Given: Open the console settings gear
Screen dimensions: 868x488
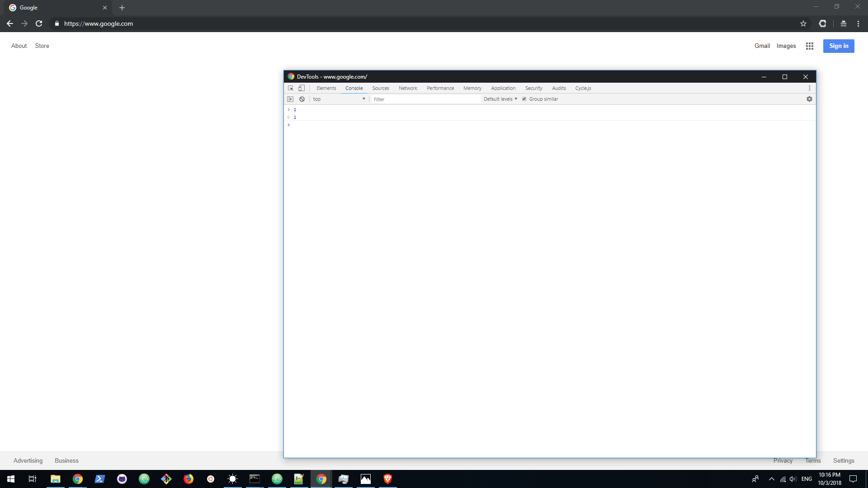Looking at the screenshot, I should click(809, 99).
